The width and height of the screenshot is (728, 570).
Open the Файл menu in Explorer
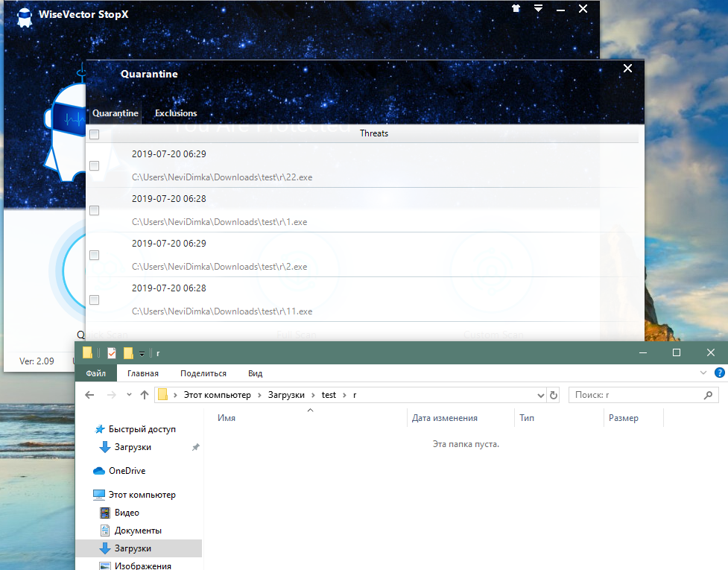[95, 373]
